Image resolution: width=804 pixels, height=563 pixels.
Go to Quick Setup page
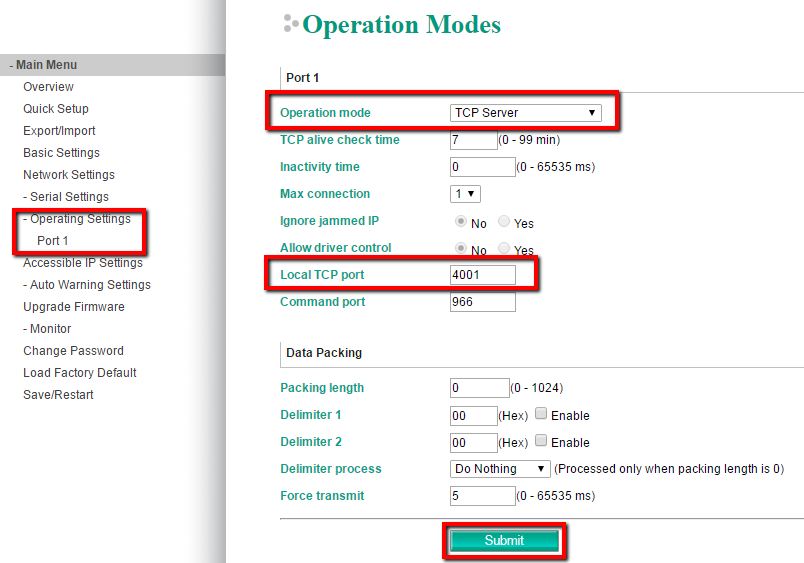click(56, 109)
